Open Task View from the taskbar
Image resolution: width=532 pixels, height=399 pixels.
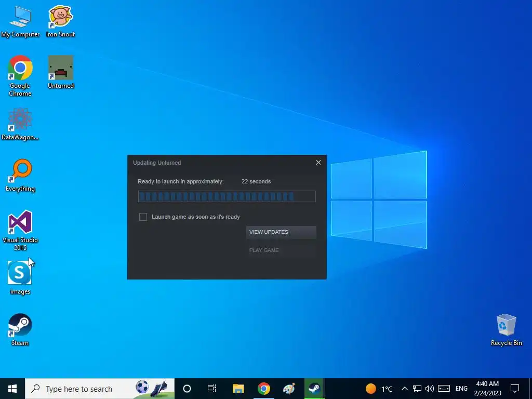point(212,389)
